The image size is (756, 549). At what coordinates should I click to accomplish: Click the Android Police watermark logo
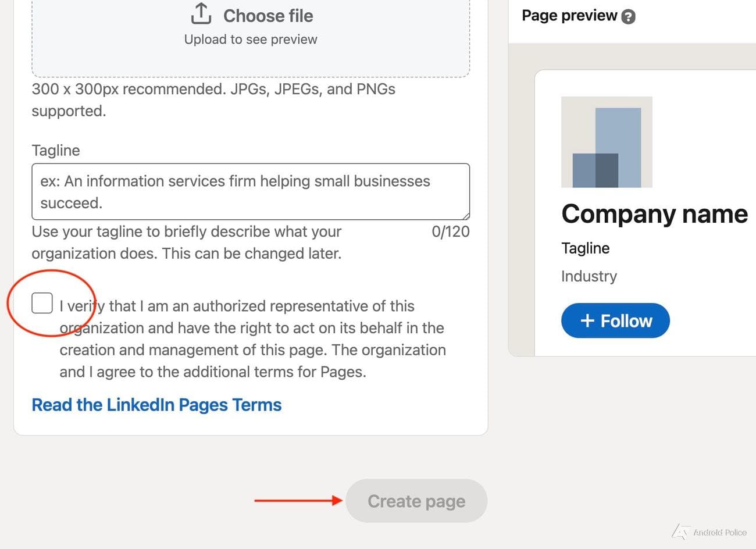tap(680, 532)
